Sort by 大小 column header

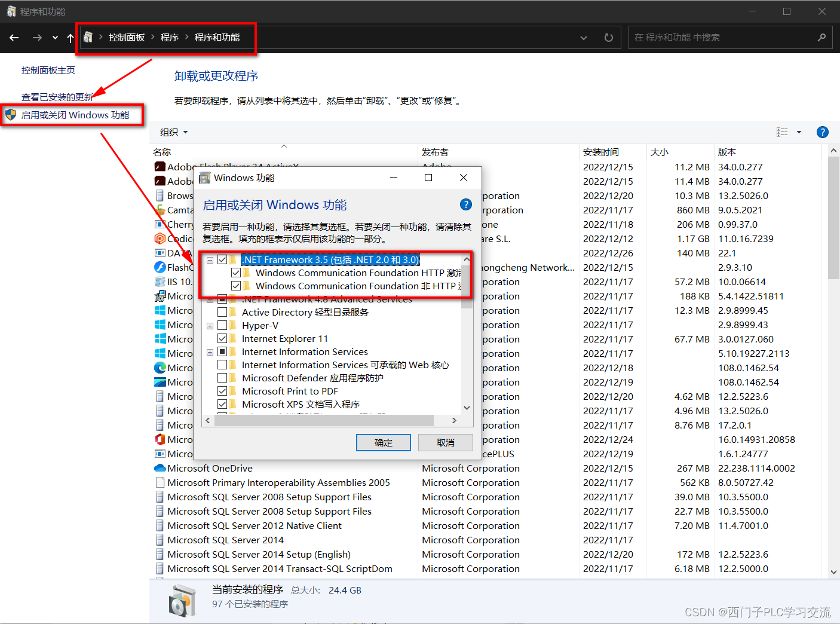point(680,152)
